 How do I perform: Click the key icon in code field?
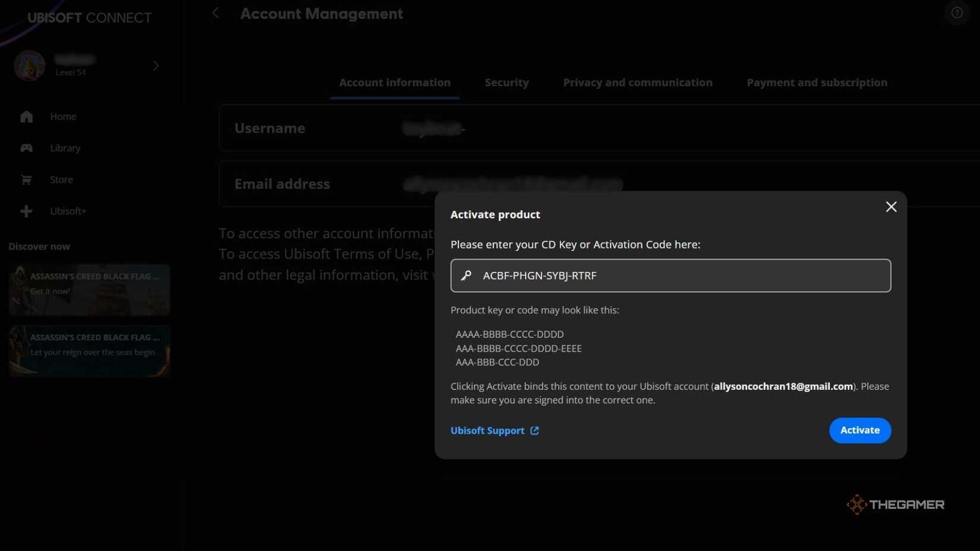point(466,275)
